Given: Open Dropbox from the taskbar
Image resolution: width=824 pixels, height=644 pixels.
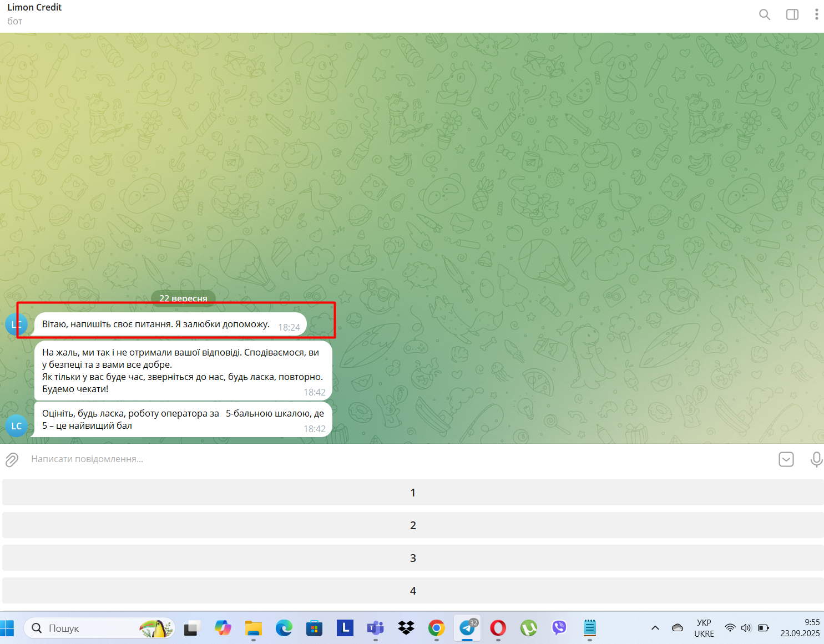Looking at the screenshot, I should 406,628.
